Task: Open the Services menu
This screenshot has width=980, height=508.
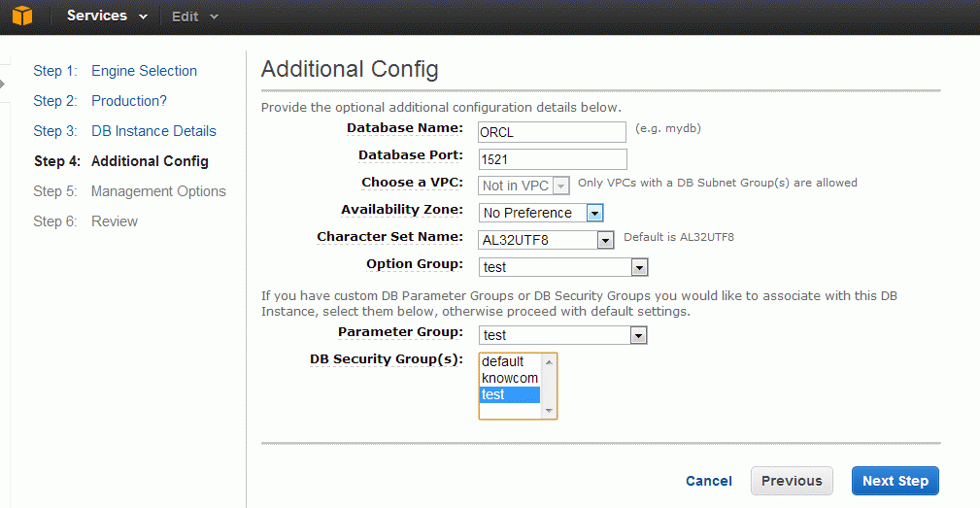Action: (107, 16)
